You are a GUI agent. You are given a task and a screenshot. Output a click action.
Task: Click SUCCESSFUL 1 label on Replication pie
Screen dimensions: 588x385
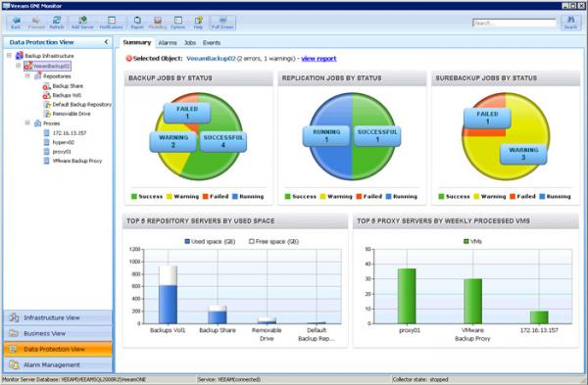(x=377, y=136)
